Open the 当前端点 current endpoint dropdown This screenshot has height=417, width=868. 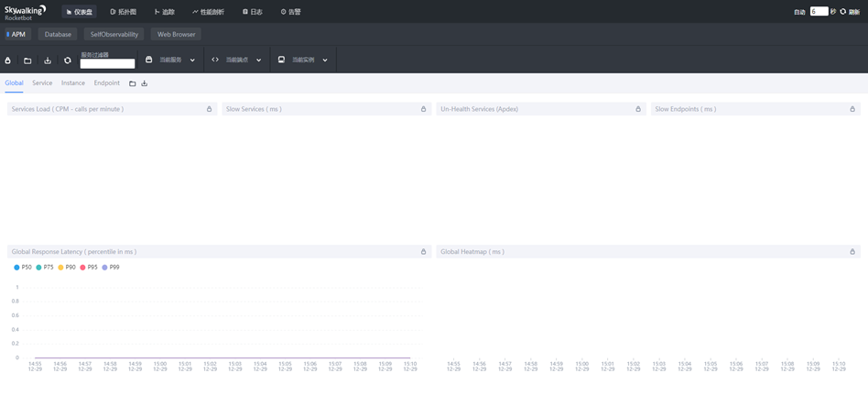pos(236,60)
